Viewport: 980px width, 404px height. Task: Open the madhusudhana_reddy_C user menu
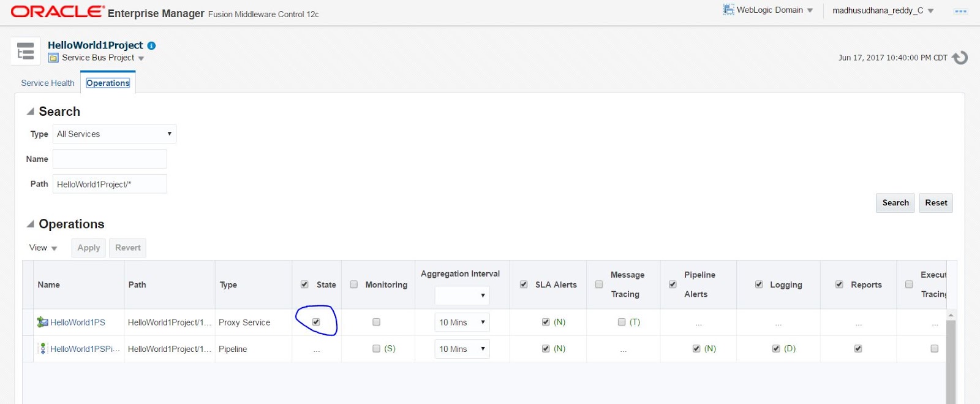pyautogui.click(x=883, y=10)
